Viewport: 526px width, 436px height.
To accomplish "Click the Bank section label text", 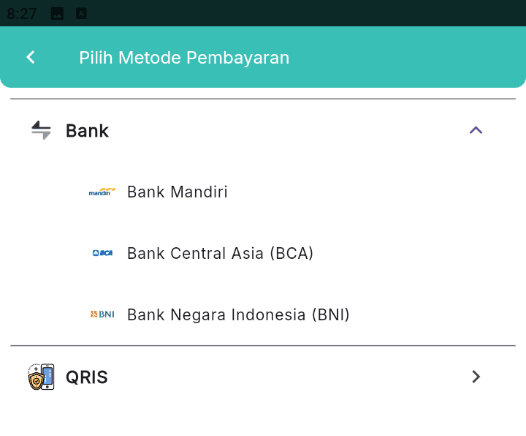I will [87, 130].
